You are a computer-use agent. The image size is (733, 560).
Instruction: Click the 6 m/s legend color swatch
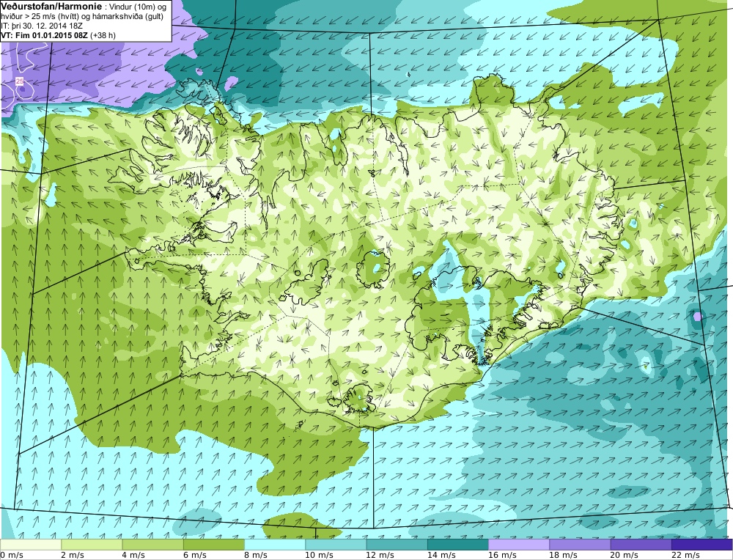click(x=213, y=545)
